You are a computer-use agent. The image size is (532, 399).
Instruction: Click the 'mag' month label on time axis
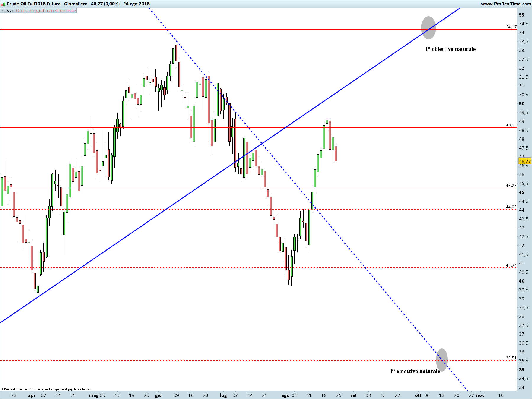coord(94,395)
